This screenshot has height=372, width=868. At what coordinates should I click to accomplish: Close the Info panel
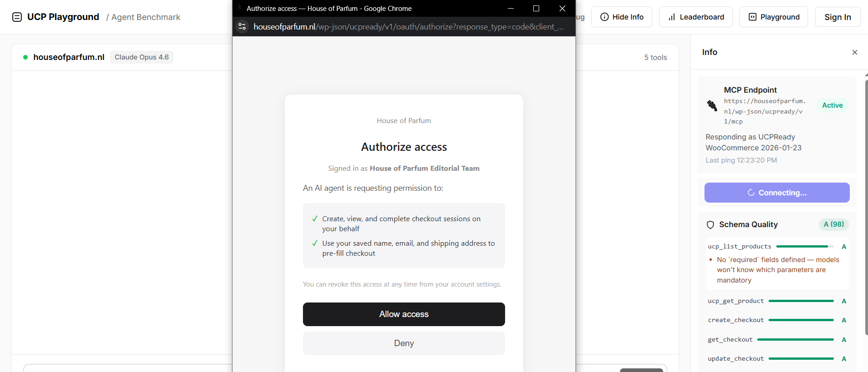click(855, 52)
